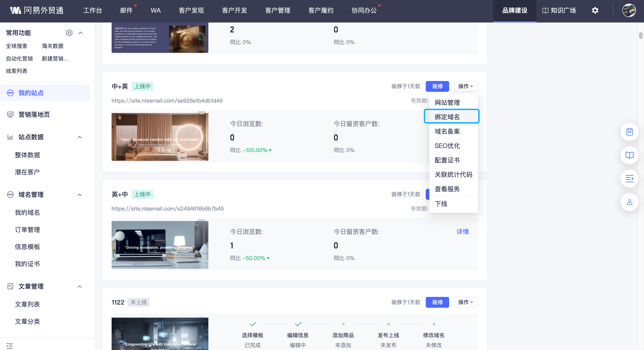Collapse the 站点数据 sidebar group

[79, 137]
